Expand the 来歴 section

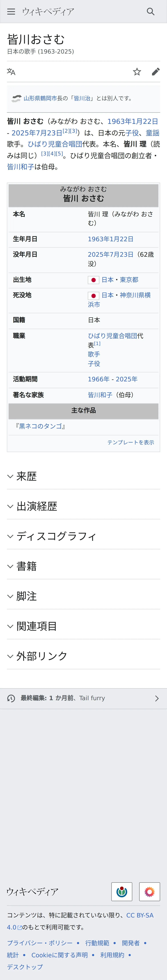tap(83, 476)
